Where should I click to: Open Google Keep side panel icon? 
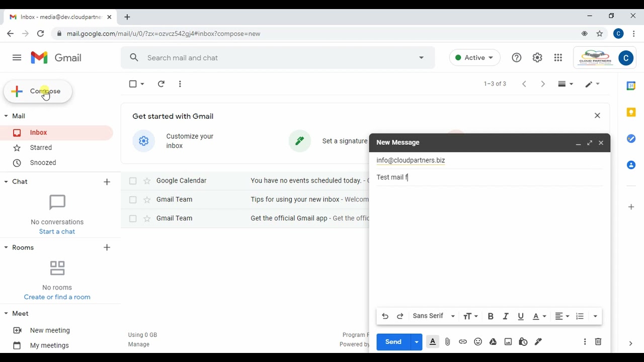tap(631, 112)
